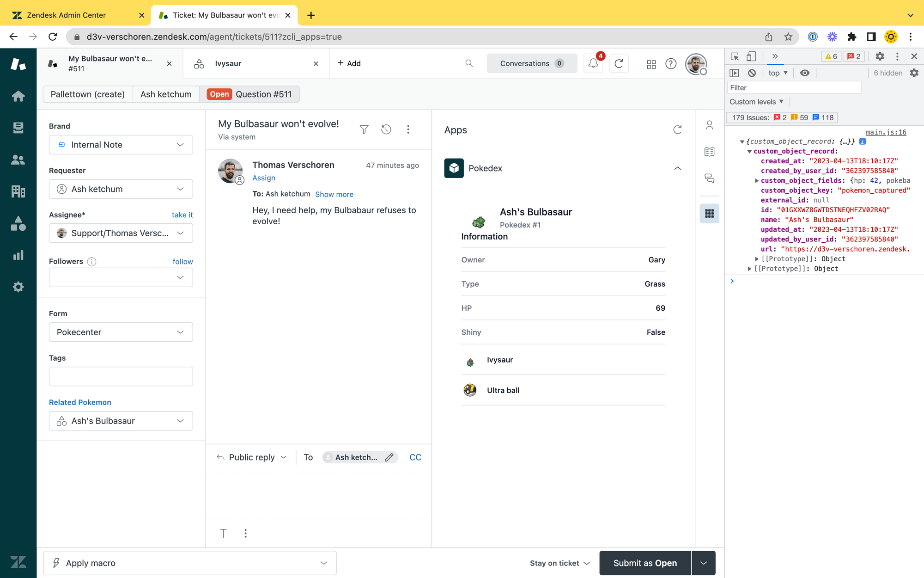Viewport: 924px width, 578px height.
Task: Open Zendesk products grid icon
Action: (x=651, y=64)
